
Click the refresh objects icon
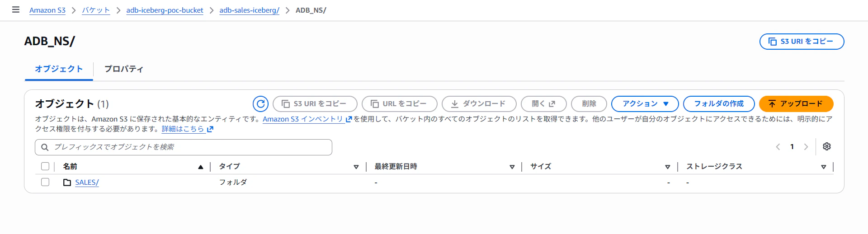(x=260, y=104)
